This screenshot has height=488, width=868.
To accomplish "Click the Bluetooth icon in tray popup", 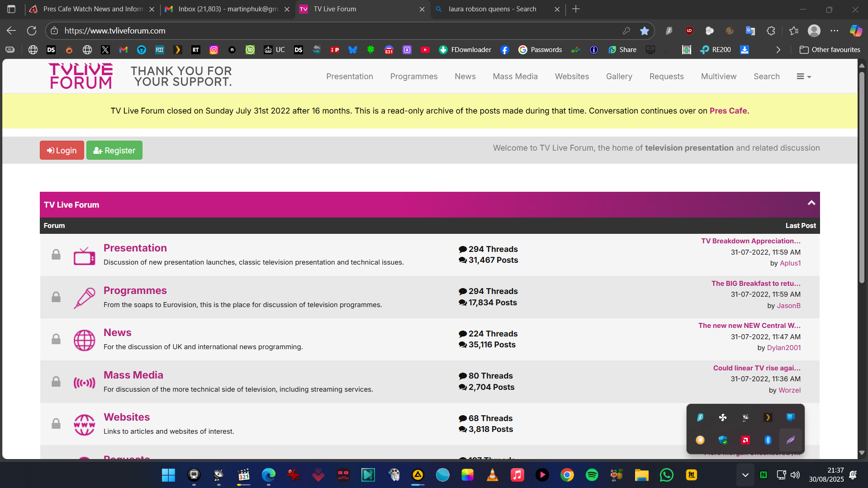I will tap(768, 440).
